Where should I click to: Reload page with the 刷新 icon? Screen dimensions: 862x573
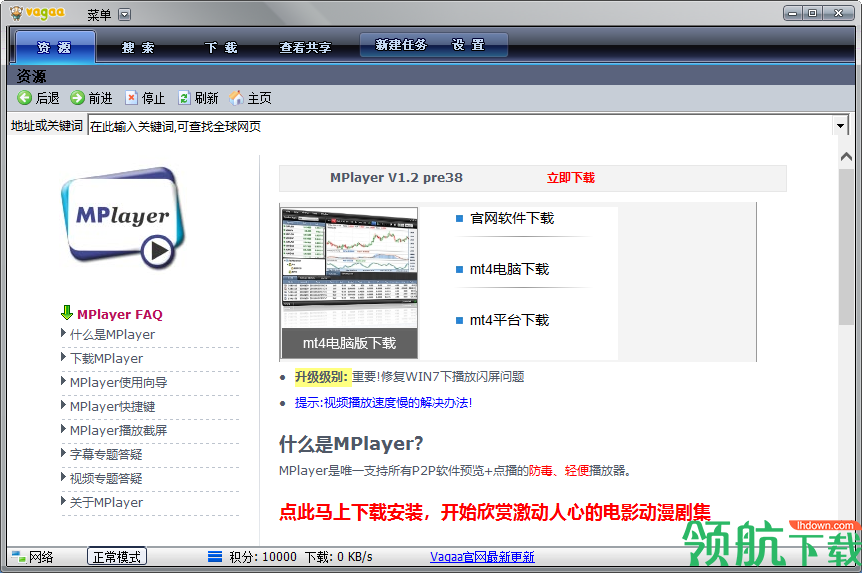coord(184,98)
